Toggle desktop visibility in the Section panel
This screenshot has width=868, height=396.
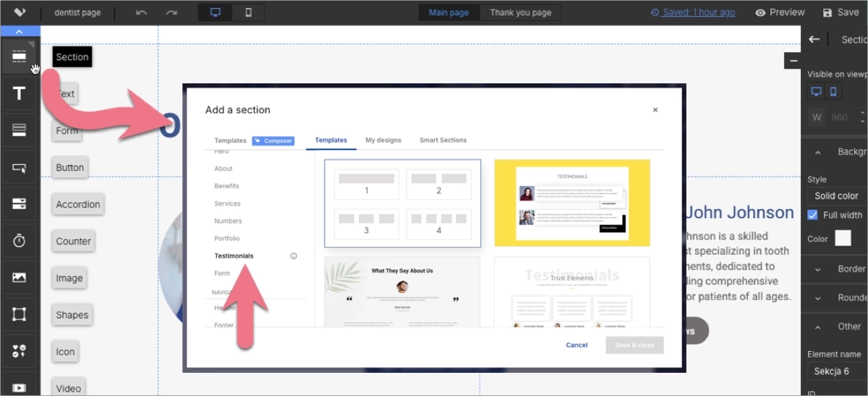coord(817,91)
